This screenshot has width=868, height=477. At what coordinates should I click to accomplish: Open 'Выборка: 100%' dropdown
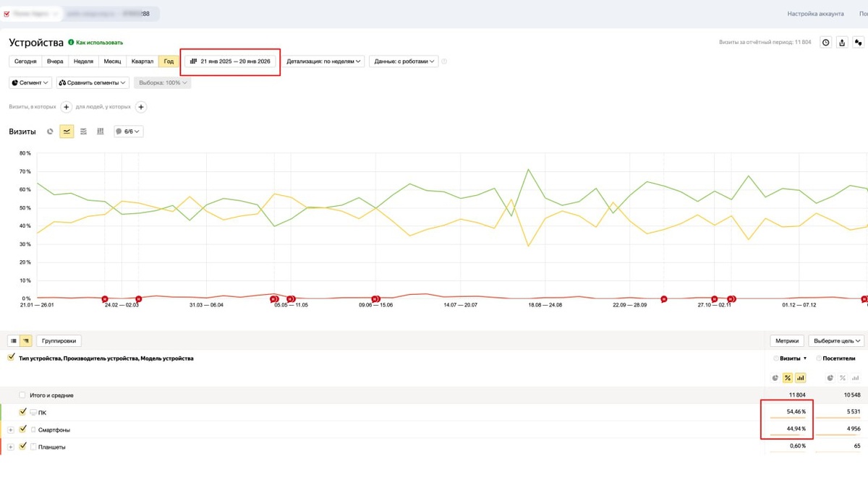pyautogui.click(x=163, y=82)
